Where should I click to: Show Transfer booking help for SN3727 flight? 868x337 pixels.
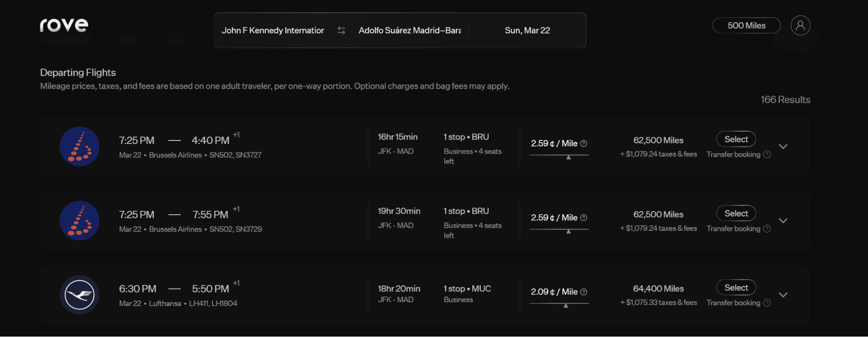(x=767, y=154)
